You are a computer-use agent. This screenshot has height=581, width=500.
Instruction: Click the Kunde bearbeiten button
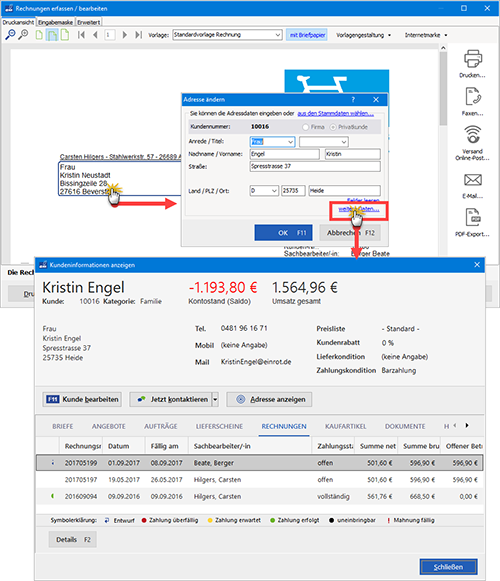click(82, 399)
